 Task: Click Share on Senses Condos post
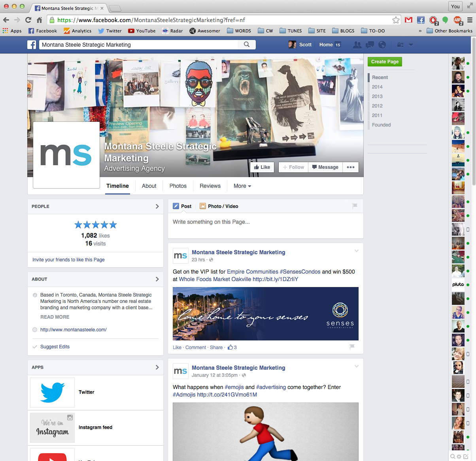click(x=216, y=348)
